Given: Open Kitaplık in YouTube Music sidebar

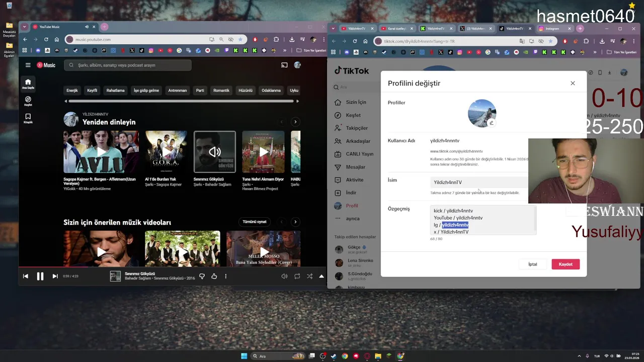Looking at the screenshot, I should pos(28,118).
